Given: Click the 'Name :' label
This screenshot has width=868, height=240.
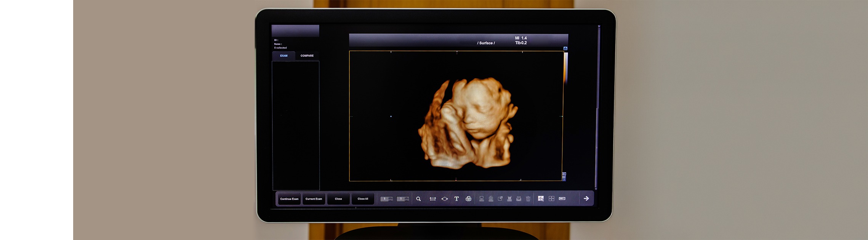Looking at the screenshot, I should (x=278, y=44).
